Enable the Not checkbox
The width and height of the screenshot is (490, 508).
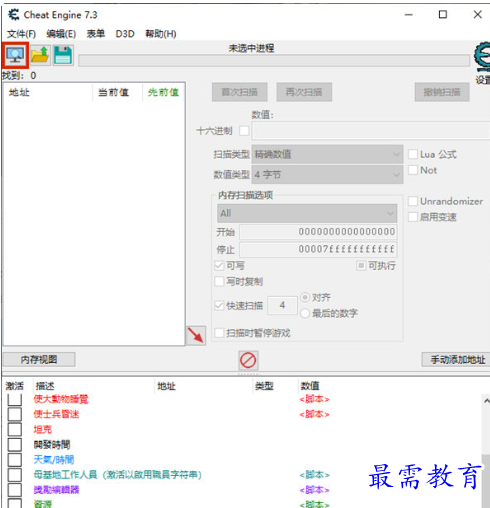tap(413, 170)
